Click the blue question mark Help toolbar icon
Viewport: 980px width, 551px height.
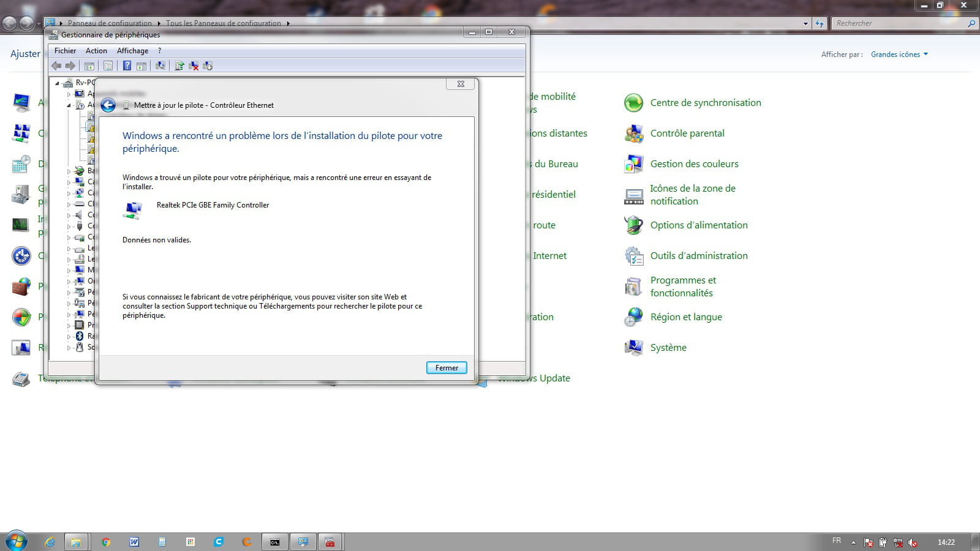pos(127,66)
